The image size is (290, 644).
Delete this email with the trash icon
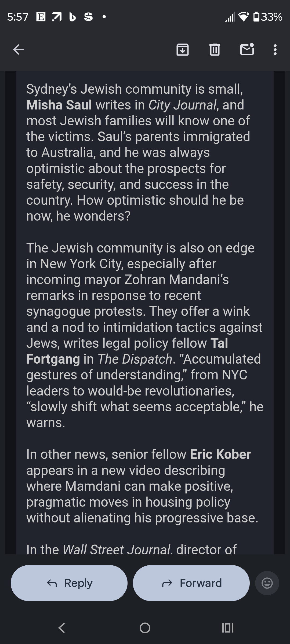click(215, 50)
